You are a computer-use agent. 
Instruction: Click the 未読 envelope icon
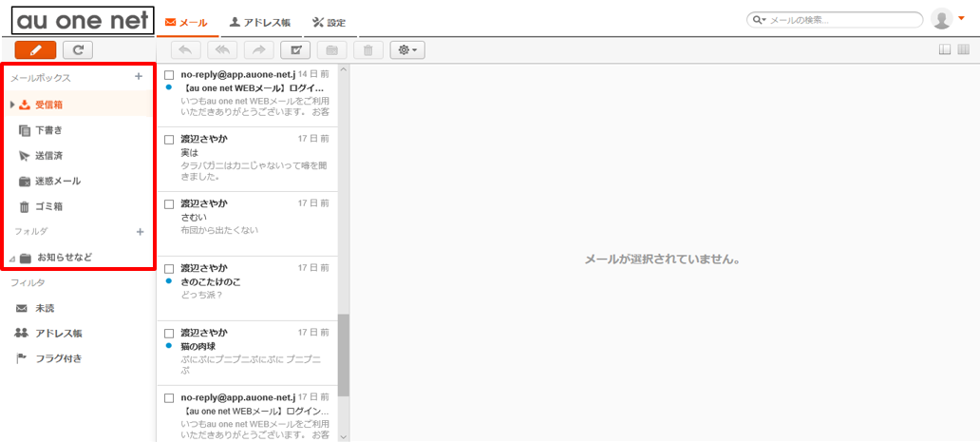(x=22, y=308)
